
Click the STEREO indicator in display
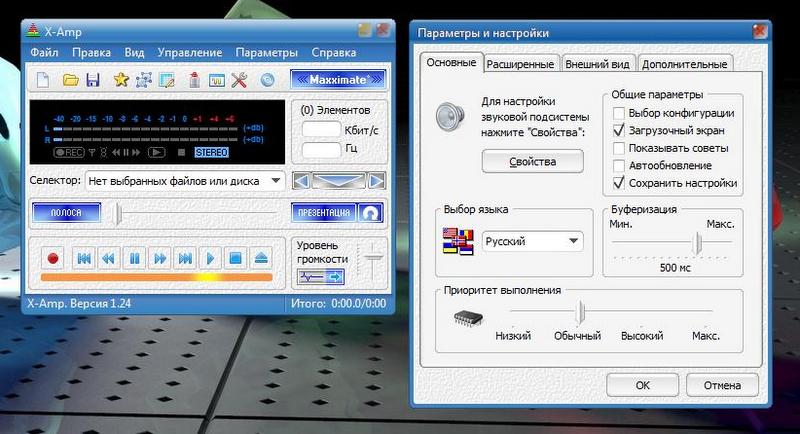[212, 152]
